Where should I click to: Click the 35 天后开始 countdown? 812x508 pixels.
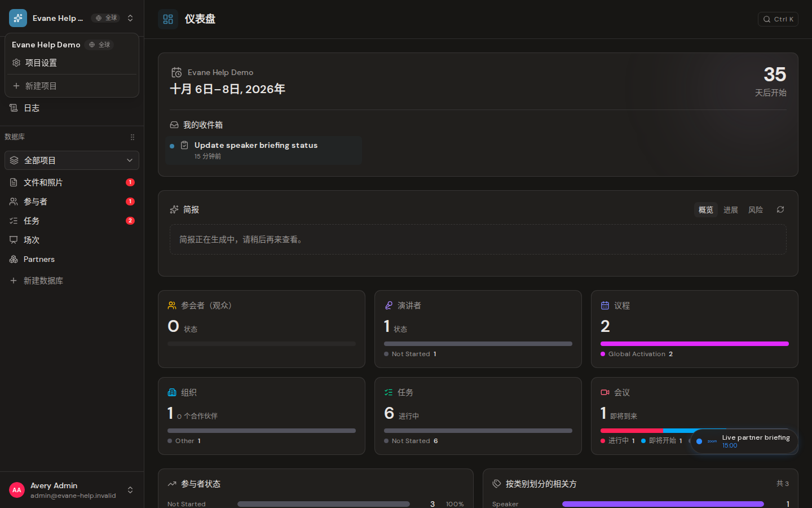[x=771, y=82]
